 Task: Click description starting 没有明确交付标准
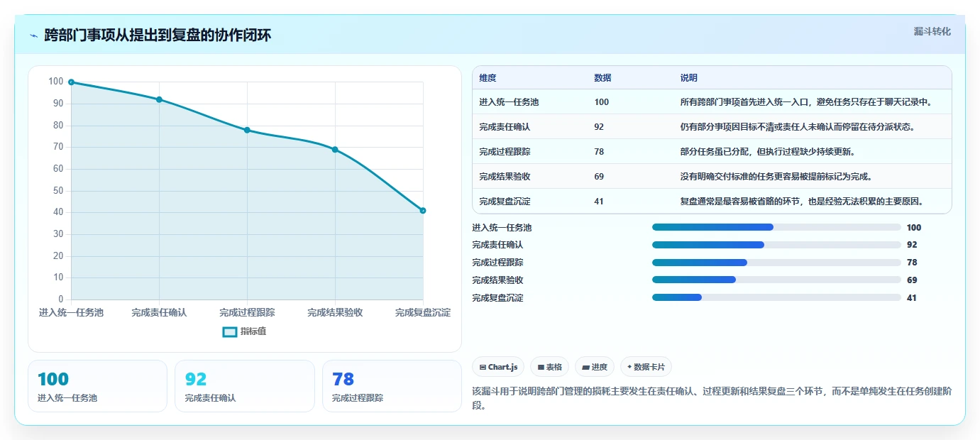[776, 177]
